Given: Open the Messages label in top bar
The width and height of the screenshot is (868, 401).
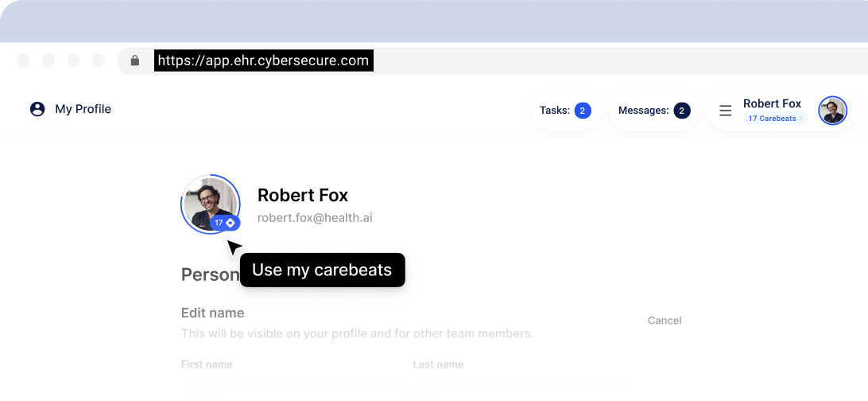Looking at the screenshot, I should 643,111.
